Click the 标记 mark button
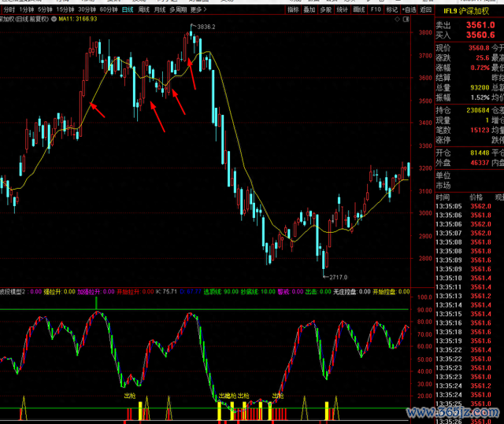Image resolution: width=504 pixels, height=424 pixels. point(392,9)
